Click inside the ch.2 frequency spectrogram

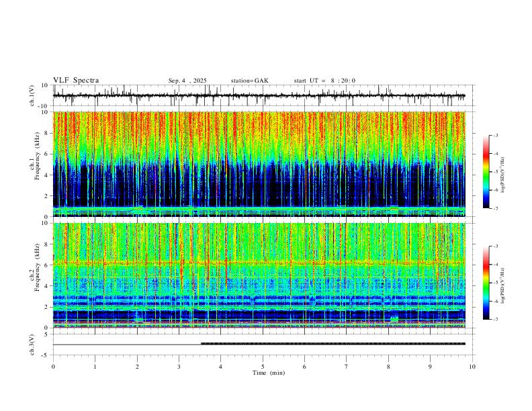coord(259,275)
